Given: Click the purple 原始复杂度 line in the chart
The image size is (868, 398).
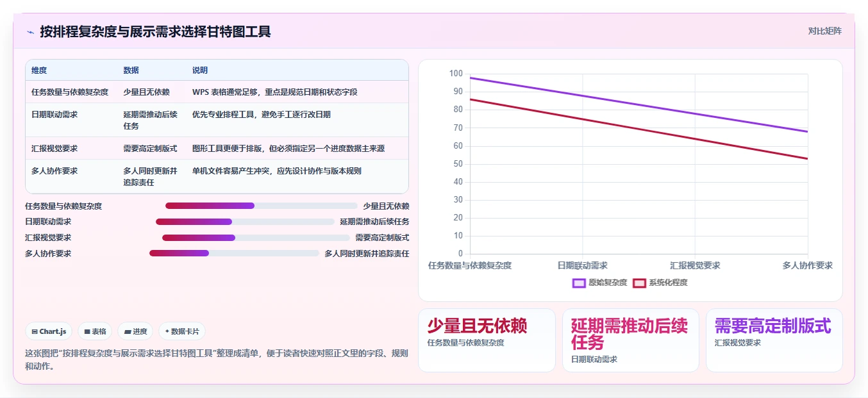Looking at the screenshot, I should [639, 104].
